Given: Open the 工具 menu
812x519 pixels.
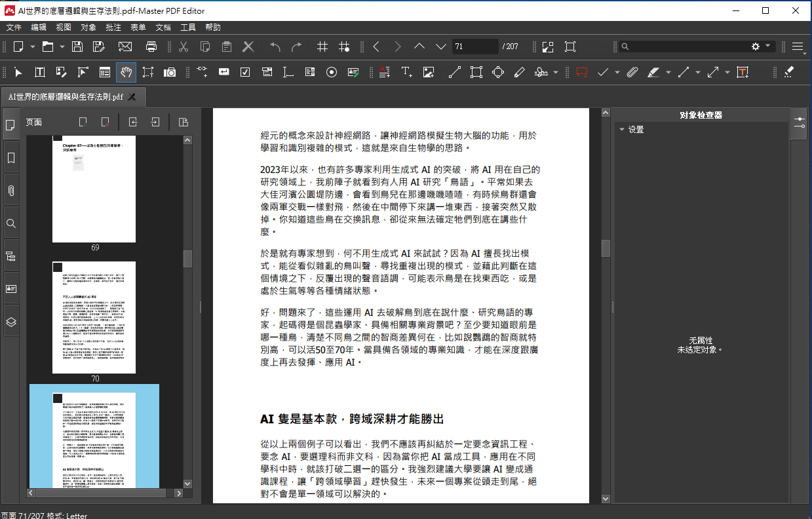Looking at the screenshot, I should click(x=188, y=28).
